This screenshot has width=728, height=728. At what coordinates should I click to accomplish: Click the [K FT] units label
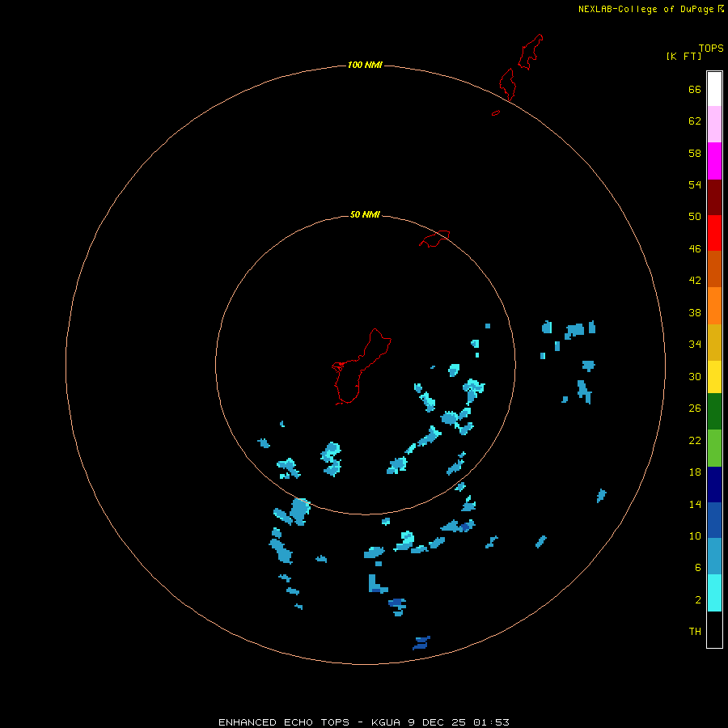684,56
